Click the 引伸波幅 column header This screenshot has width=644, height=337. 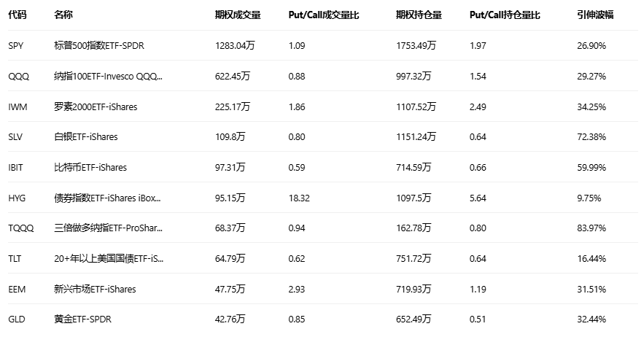(594, 15)
